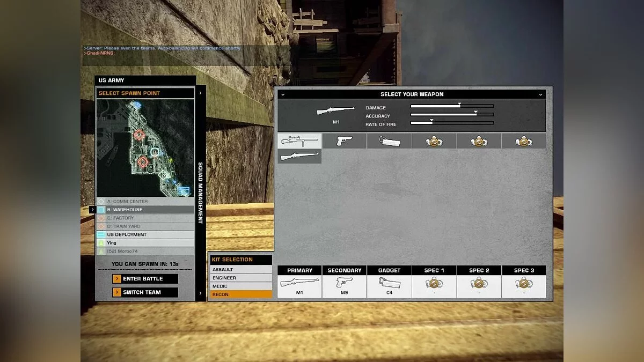
Task: Open the C4 gadget slot in the loadout bar
Action: coord(389,283)
